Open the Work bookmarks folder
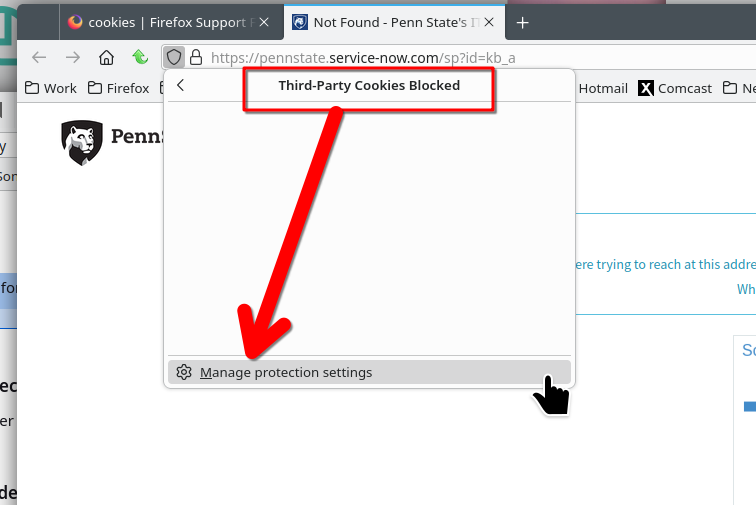The width and height of the screenshot is (756, 505). (51, 88)
